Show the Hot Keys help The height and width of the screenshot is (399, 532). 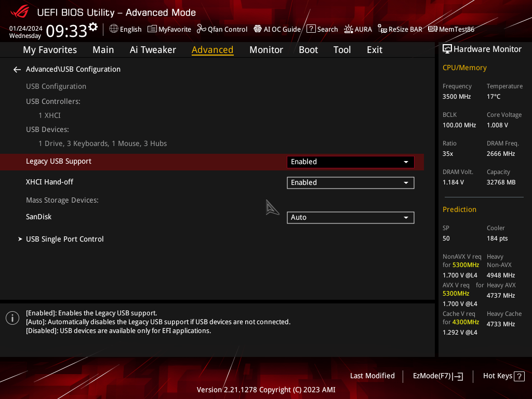503,376
